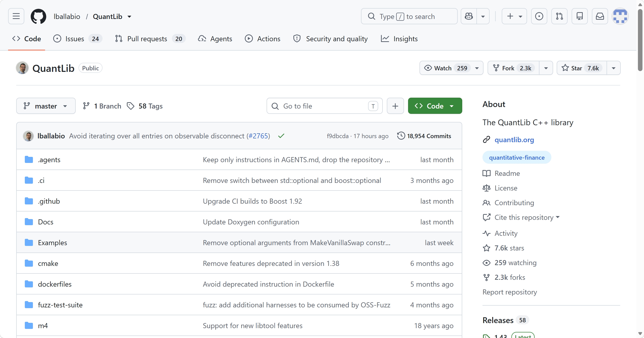Open the Examples folder
Image resolution: width=644 pixels, height=338 pixels.
[x=52, y=243]
